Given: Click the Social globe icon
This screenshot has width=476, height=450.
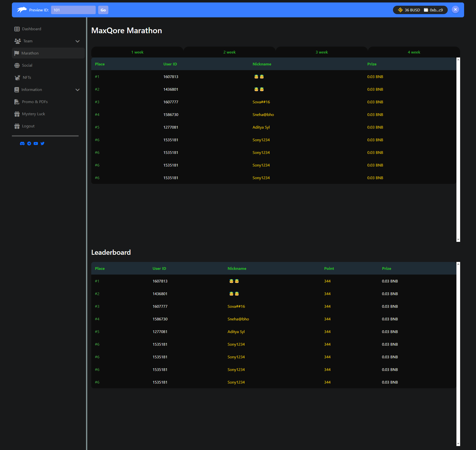Looking at the screenshot, I should point(17,65).
